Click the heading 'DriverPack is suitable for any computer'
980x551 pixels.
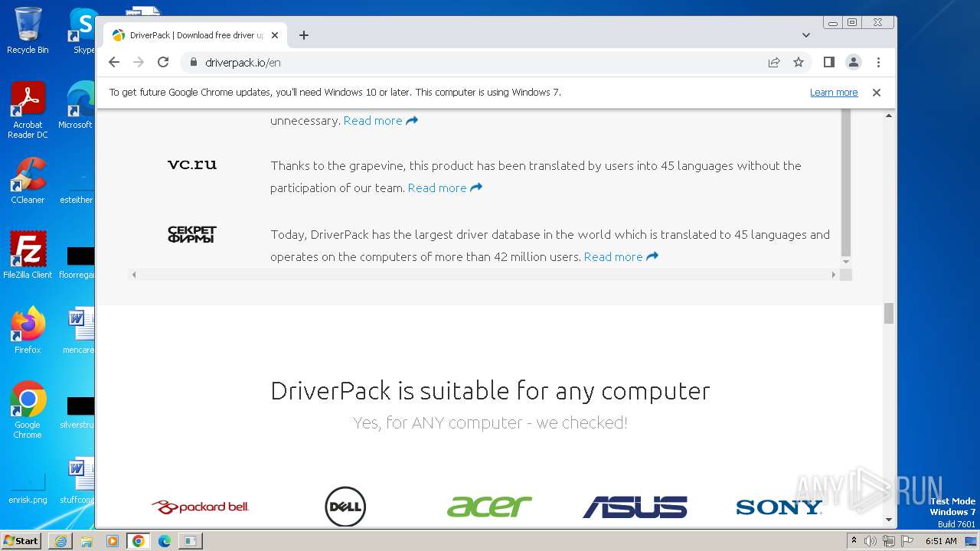[490, 390]
